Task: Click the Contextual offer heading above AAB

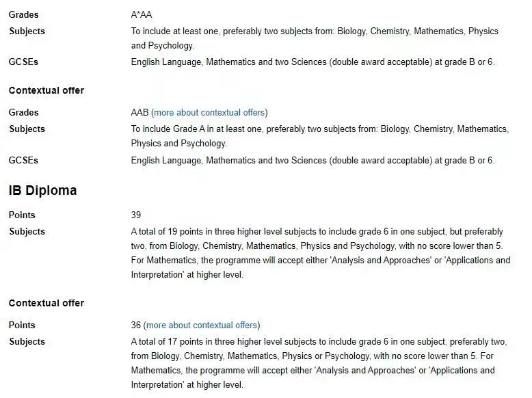Action: click(46, 90)
